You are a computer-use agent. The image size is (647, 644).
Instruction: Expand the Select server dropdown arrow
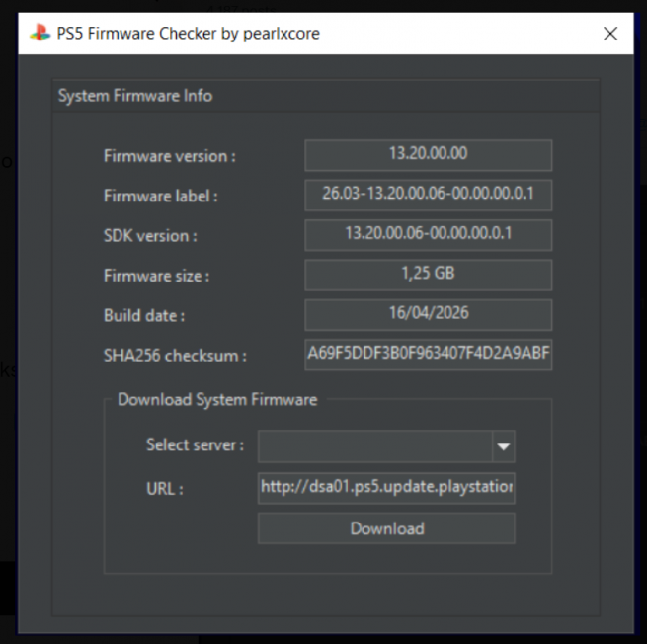[x=504, y=446]
